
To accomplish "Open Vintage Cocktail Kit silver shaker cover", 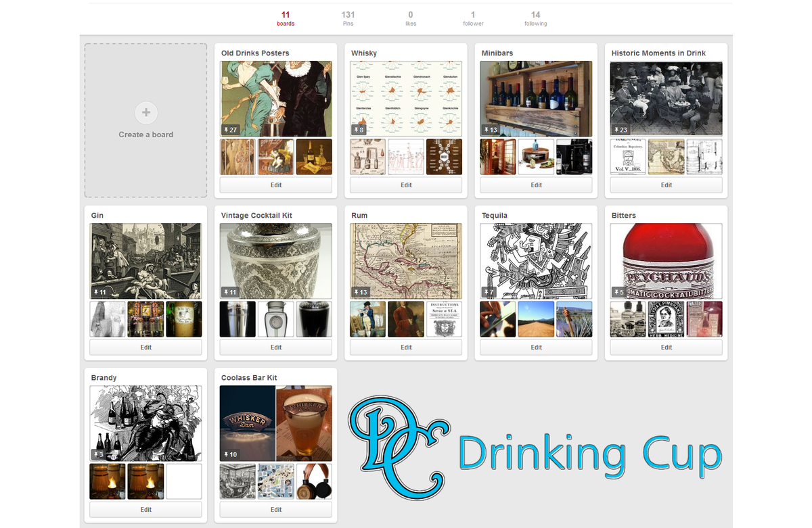I will 276,261.
